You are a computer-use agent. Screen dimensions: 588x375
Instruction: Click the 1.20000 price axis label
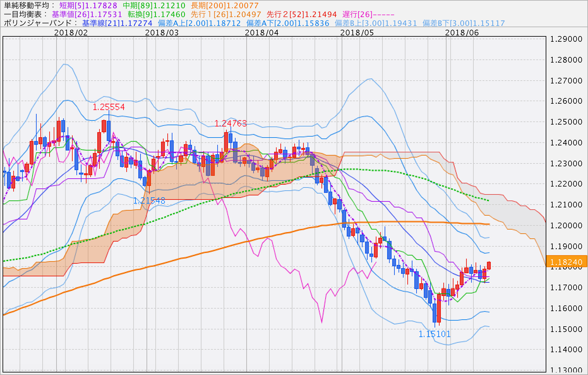coord(566,225)
